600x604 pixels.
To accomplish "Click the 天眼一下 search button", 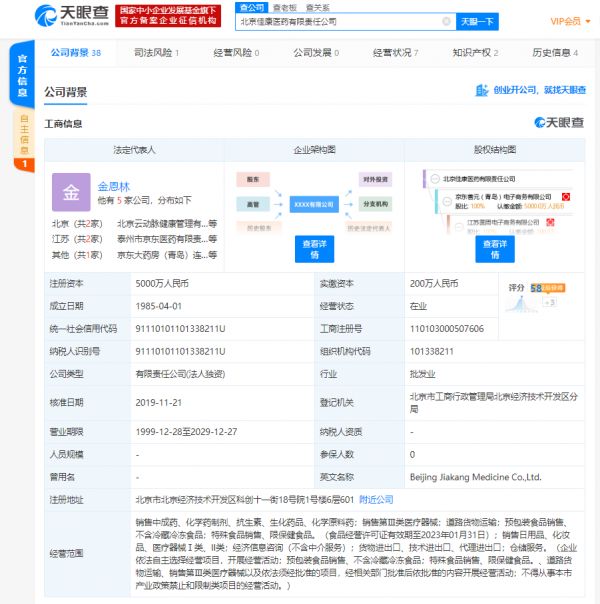I will 477,21.
